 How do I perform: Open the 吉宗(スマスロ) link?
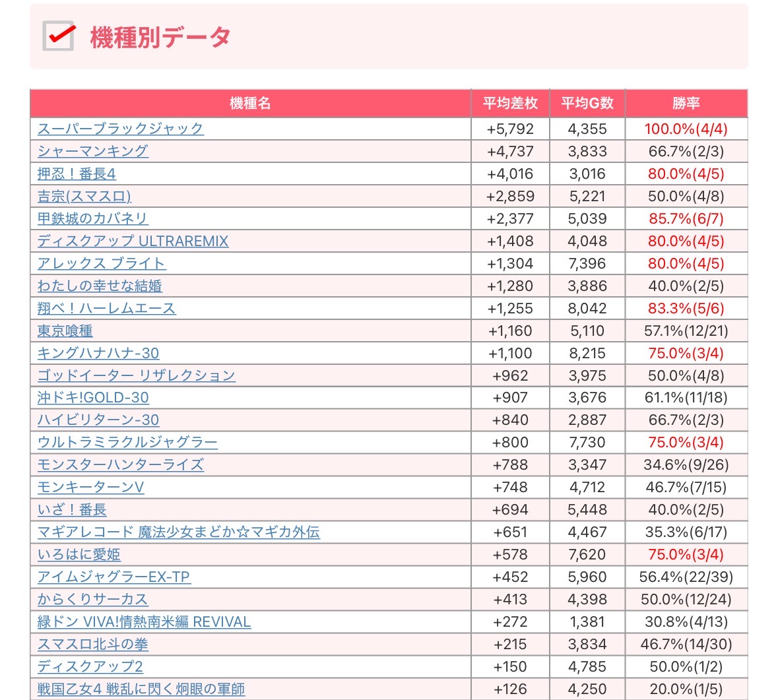tap(84, 197)
